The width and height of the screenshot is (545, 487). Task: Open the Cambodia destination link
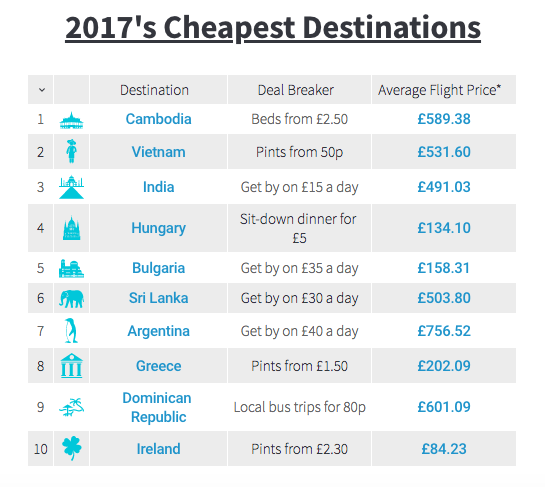(x=158, y=119)
